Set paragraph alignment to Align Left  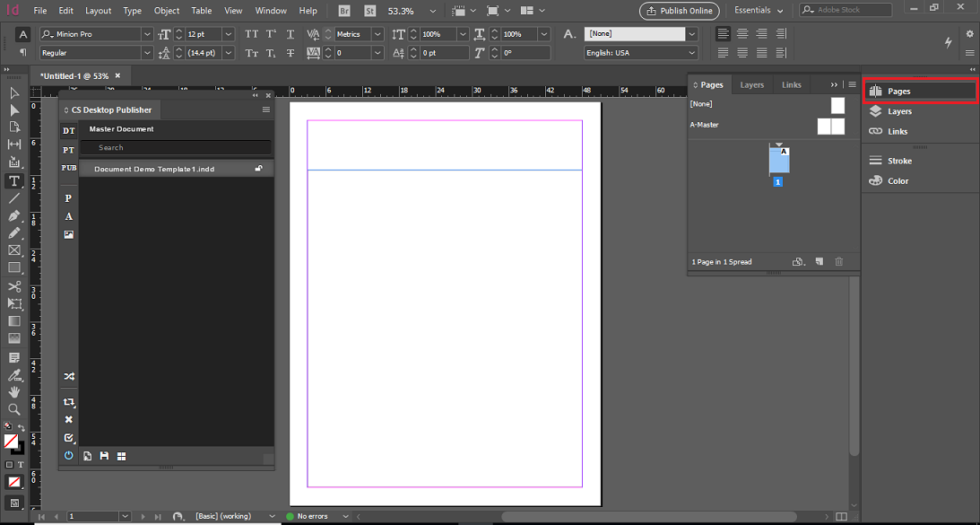pyautogui.click(x=724, y=34)
